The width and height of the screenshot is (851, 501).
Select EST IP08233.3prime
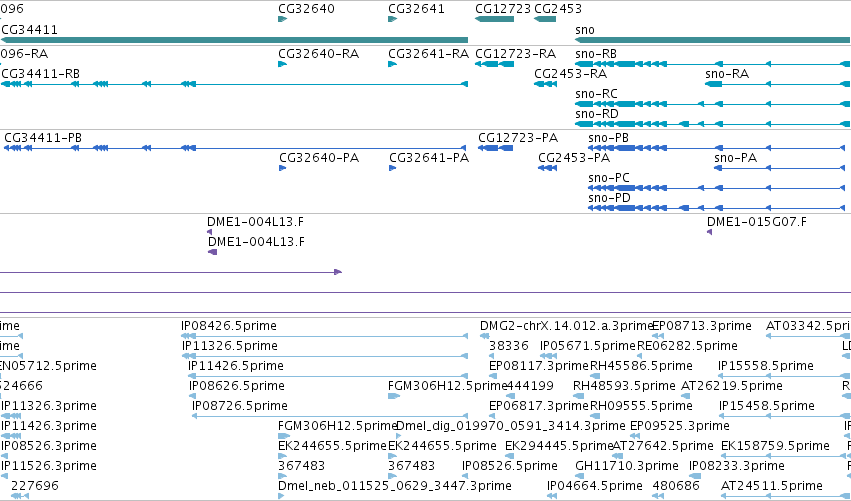(x=736, y=466)
